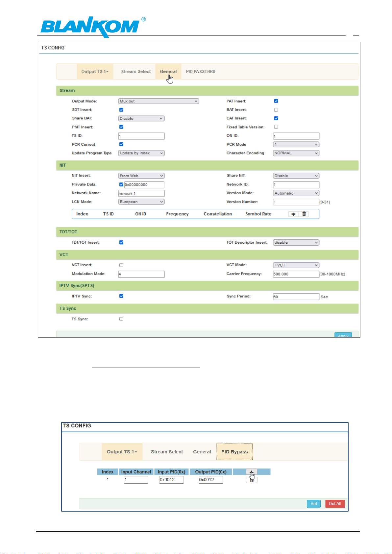Switch to Stream Select tab in upper panel

(136, 72)
